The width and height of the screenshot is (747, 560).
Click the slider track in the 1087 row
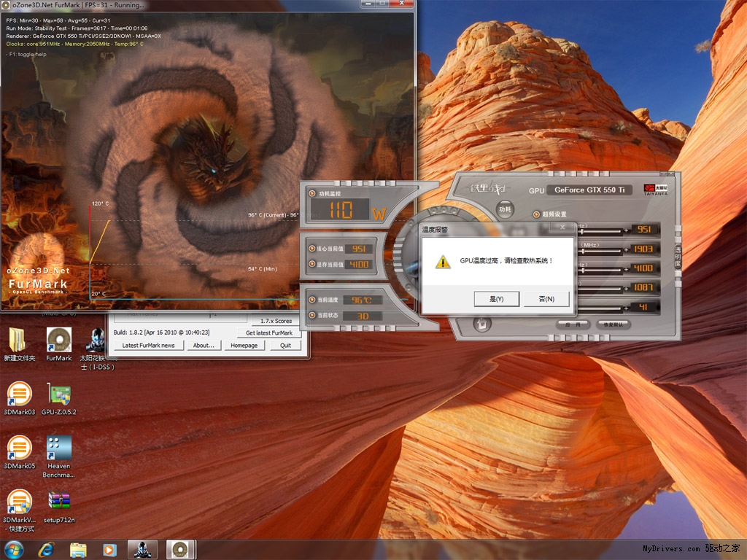coord(602,289)
